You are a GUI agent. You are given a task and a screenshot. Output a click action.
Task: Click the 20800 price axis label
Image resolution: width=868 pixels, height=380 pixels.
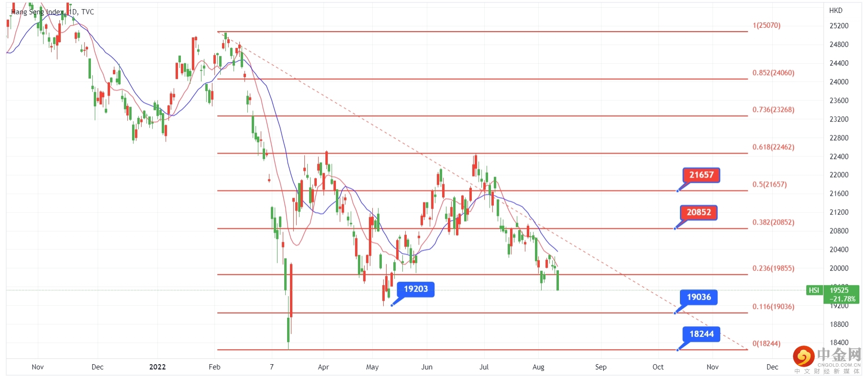point(839,231)
